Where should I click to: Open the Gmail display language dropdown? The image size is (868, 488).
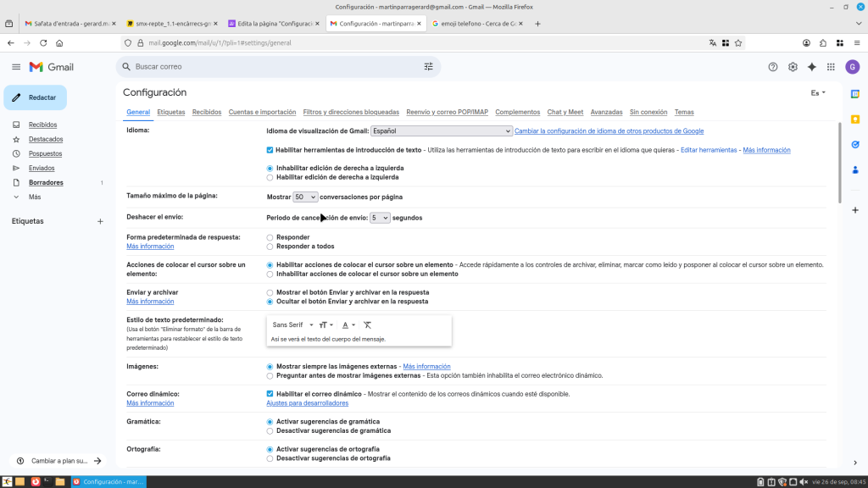(442, 131)
